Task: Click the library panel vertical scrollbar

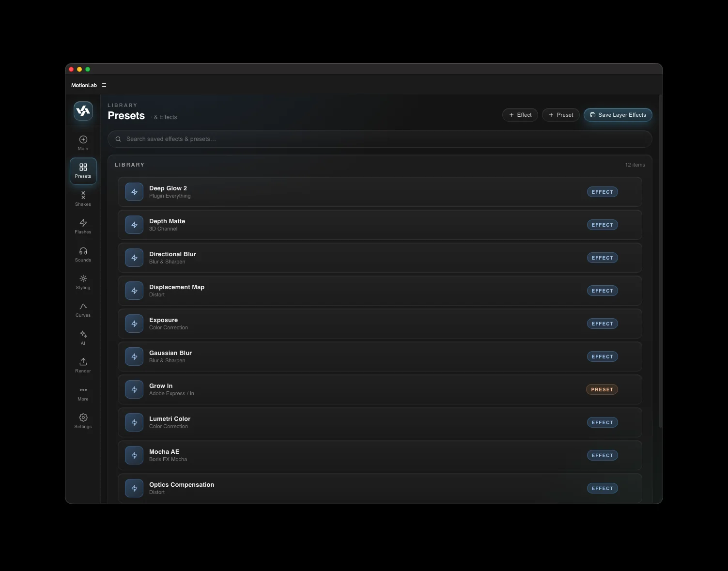Action: [x=660, y=262]
